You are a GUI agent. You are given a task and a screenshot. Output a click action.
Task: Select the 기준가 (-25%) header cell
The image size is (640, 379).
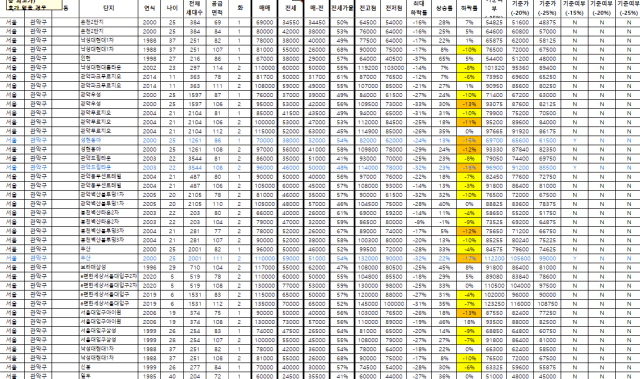[x=547, y=8]
